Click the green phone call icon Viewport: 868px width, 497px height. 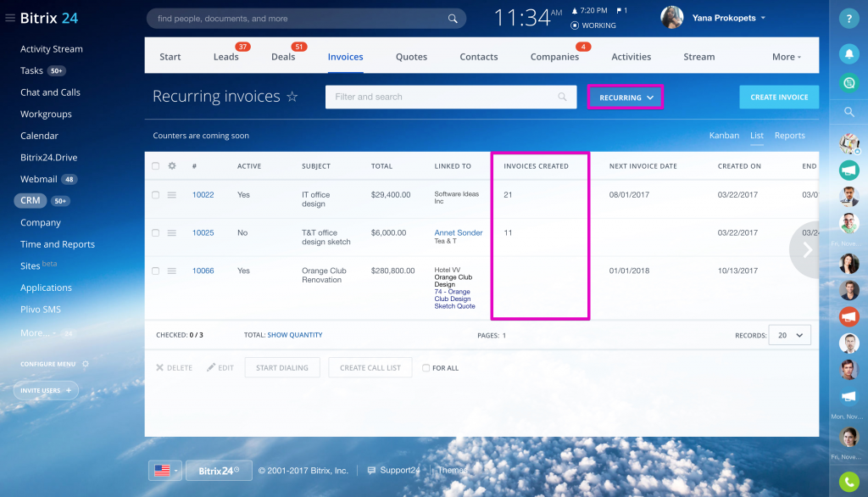[x=849, y=482]
